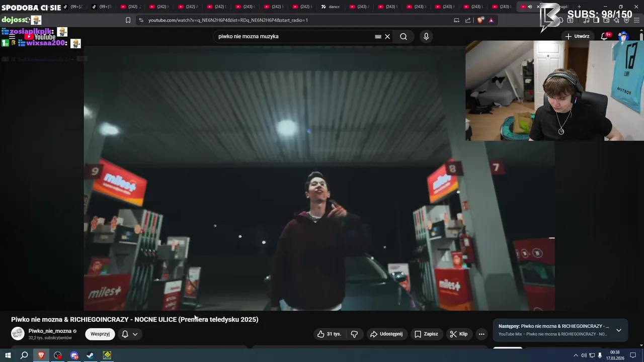The image size is (644, 362).
Task: Click the Wesprzyj button
Action: [100, 334]
